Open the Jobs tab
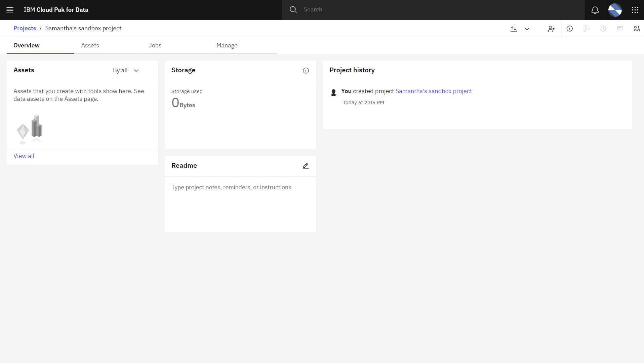The width and height of the screenshot is (644, 363). [x=155, y=45]
